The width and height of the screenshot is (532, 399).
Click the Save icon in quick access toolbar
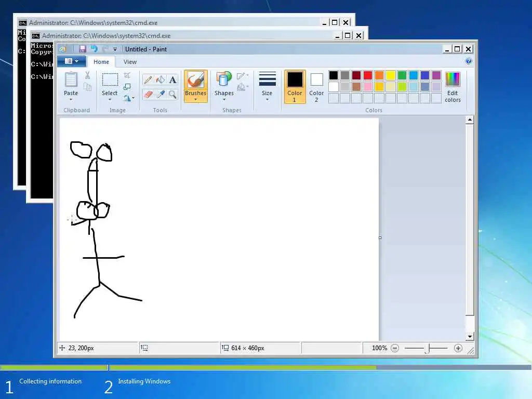coord(83,49)
